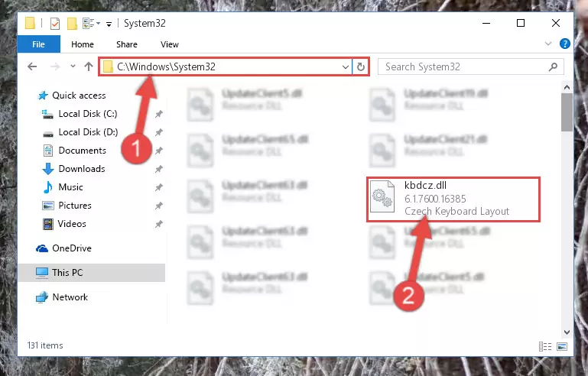Expand the ribbon with chevron arrow
This screenshot has width=588, height=376.
click(548, 44)
